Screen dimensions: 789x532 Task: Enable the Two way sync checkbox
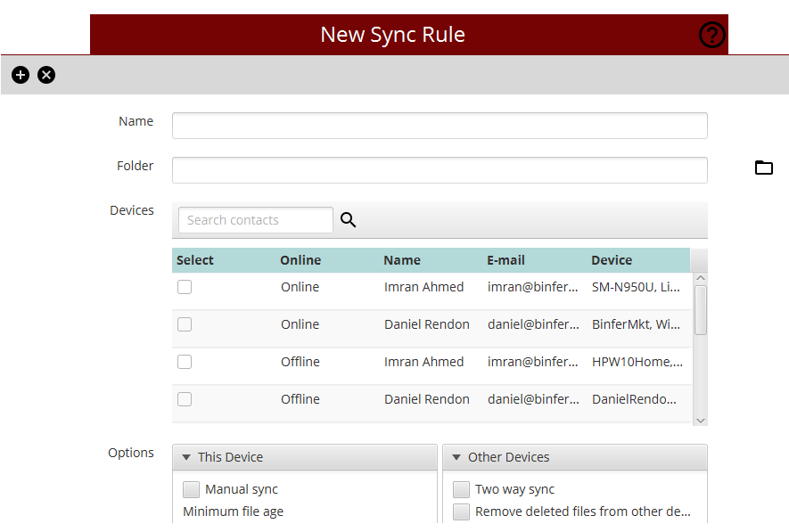click(462, 489)
